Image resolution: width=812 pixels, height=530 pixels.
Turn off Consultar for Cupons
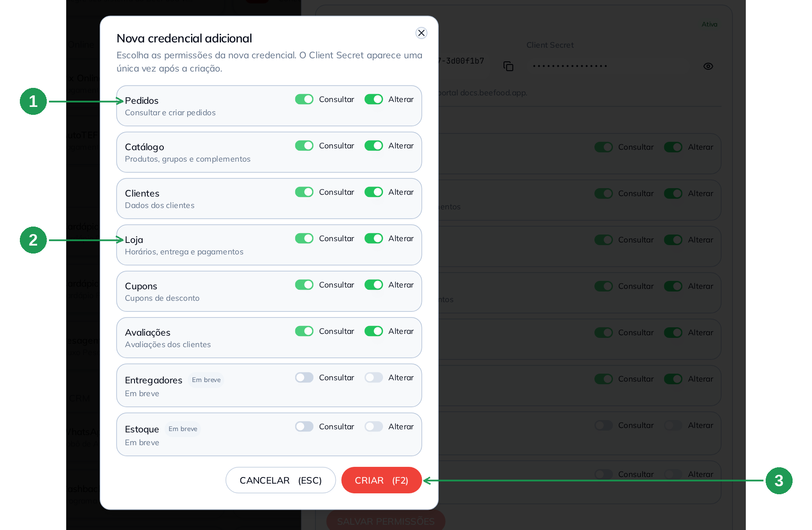pyautogui.click(x=304, y=285)
